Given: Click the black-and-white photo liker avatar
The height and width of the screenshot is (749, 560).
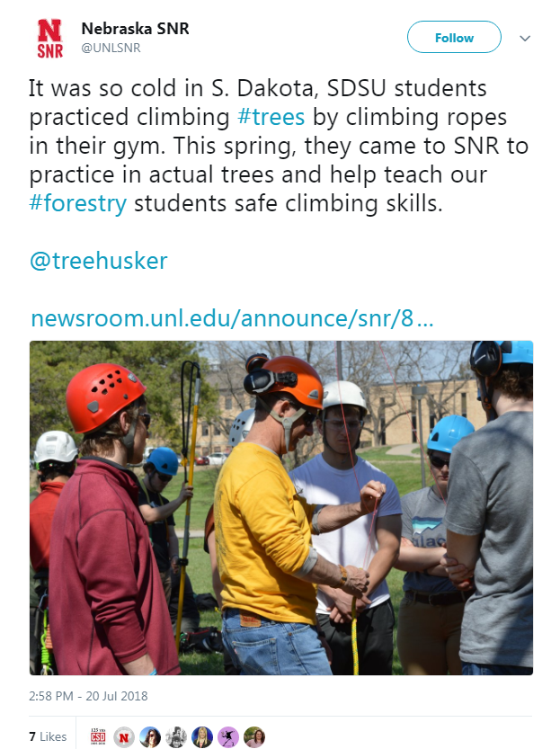Looking at the screenshot, I should [x=176, y=736].
